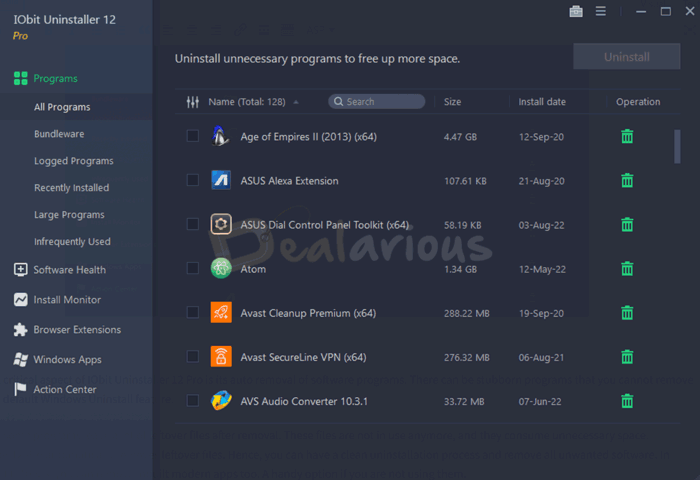700x480 pixels.
Task: Click in the Search input field
Action: point(376,101)
